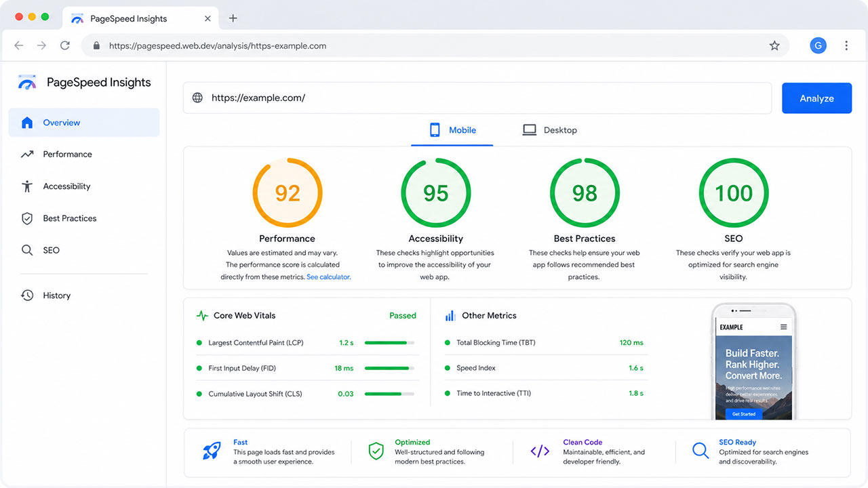Click the Overview home icon
Image resolution: width=868 pixels, height=488 pixels.
coord(27,123)
